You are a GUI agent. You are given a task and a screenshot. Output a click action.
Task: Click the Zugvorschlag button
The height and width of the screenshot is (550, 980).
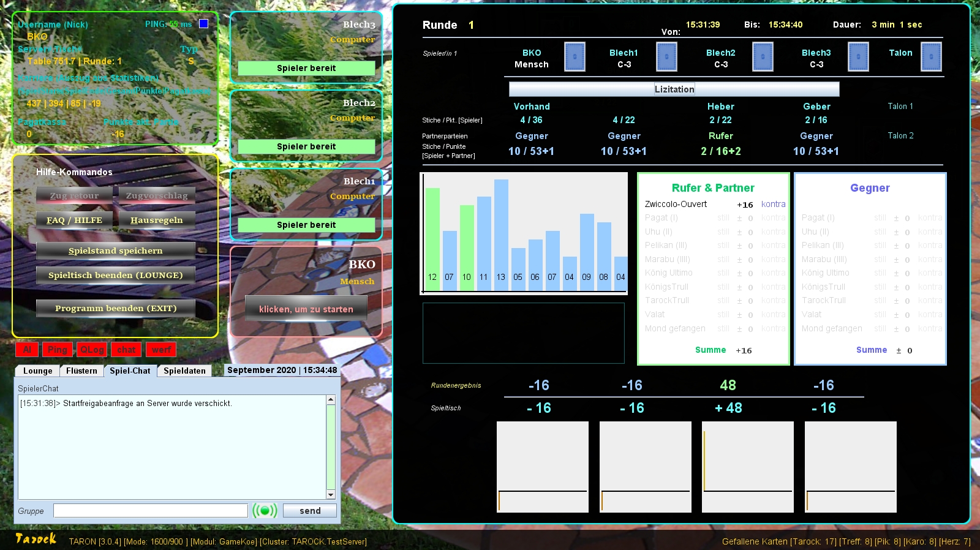(x=157, y=195)
